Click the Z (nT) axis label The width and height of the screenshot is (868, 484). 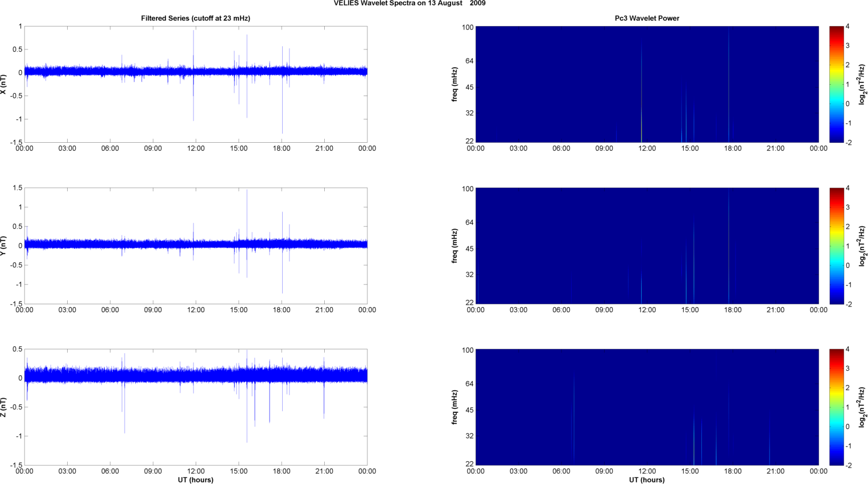[4, 407]
